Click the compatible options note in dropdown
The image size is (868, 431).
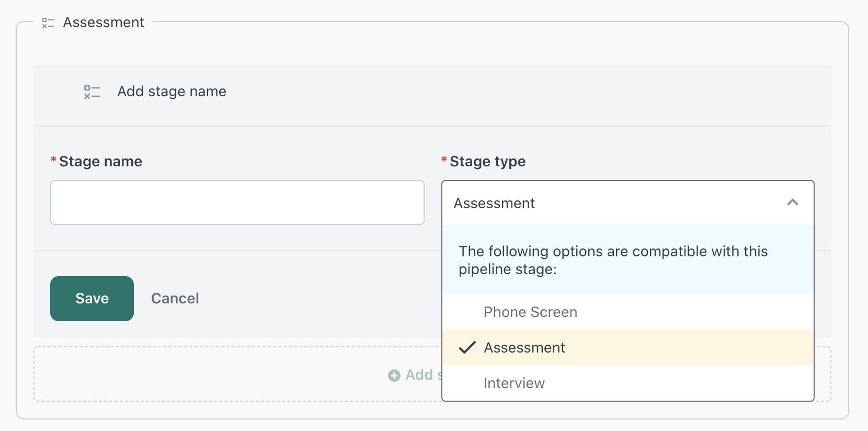pos(628,260)
